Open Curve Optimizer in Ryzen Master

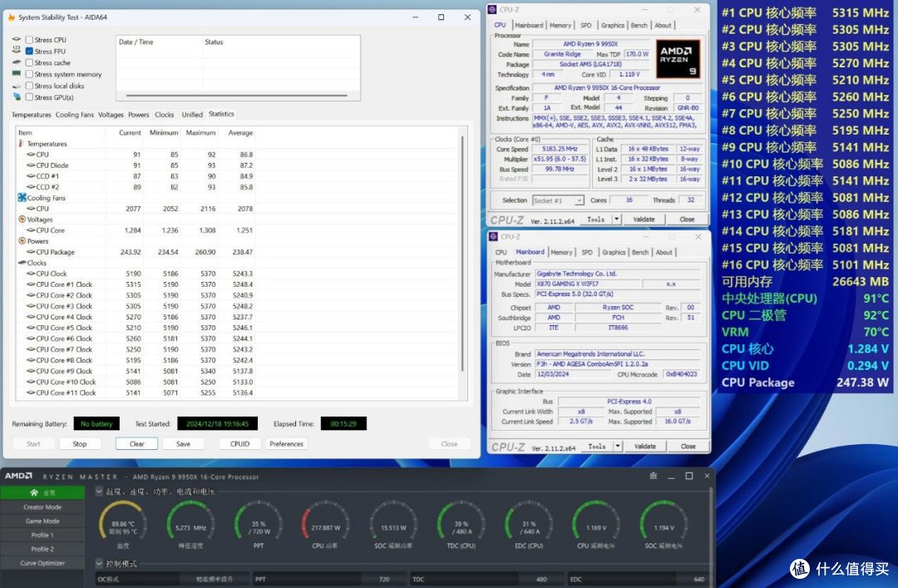click(42, 563)
